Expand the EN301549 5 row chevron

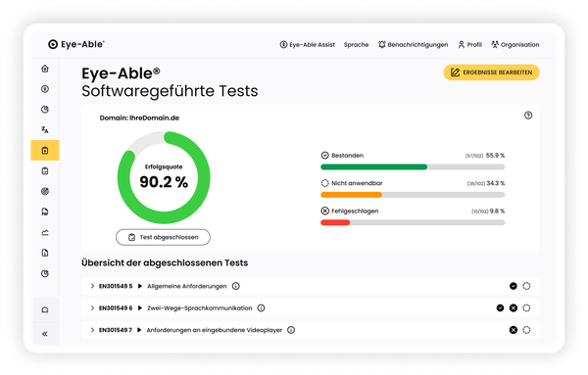92,286
